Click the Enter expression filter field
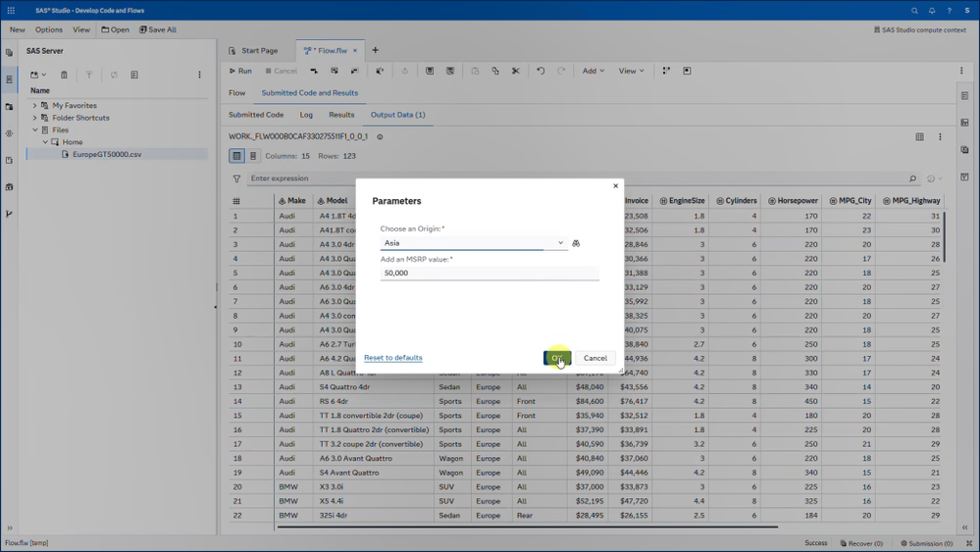This screenshot has height=552, width=980. tap(578, 178)
